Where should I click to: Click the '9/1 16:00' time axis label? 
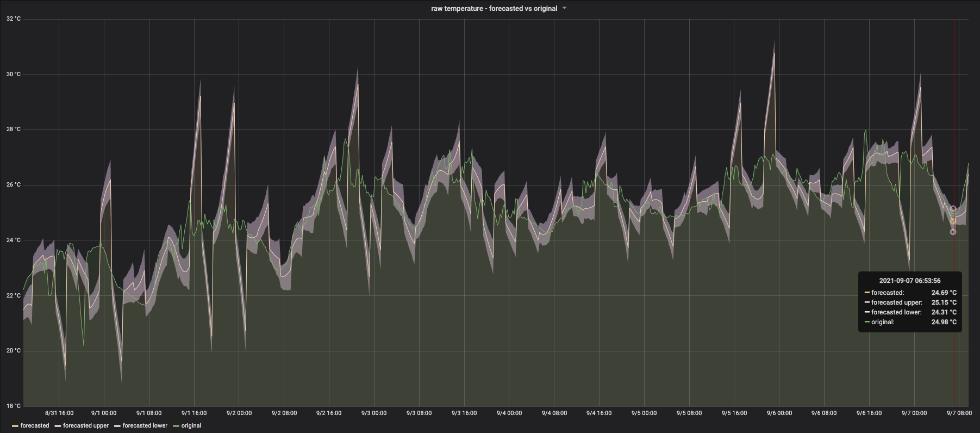point(194,413)
